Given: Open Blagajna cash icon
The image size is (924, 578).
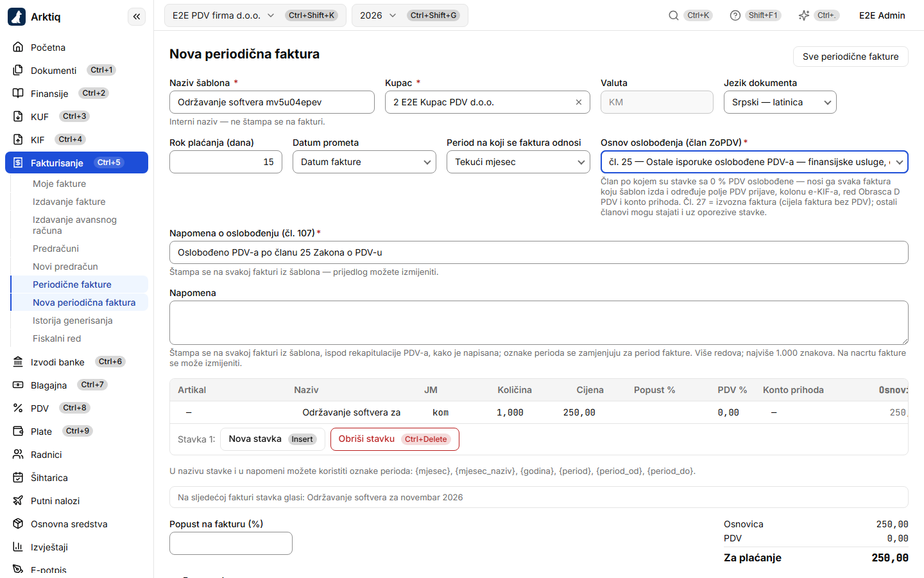Looking at the screenshot, I should pos(18,385).
